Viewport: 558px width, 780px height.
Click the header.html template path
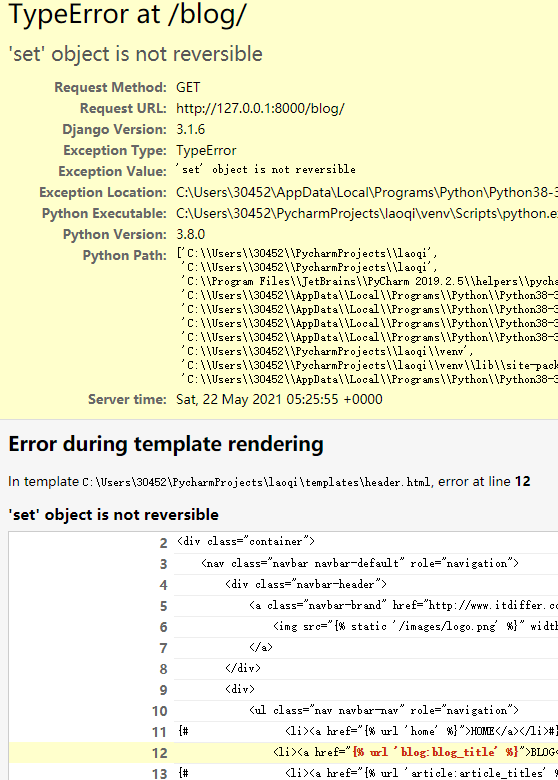[257, 482]
